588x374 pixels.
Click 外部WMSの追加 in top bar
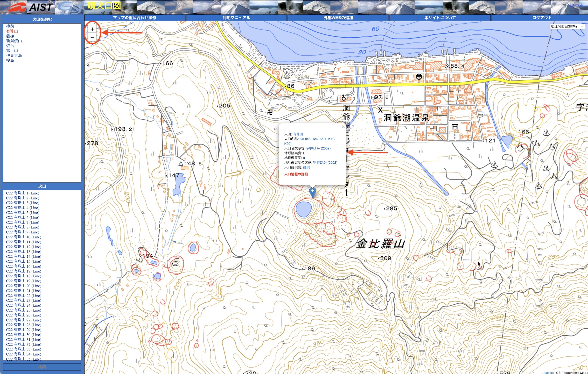[x=338, y=18]
